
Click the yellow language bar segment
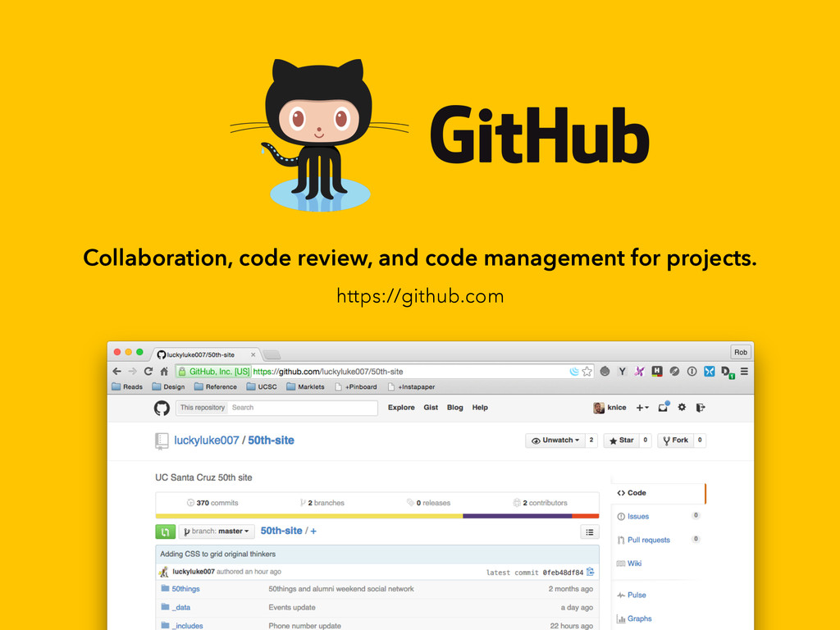click(309, 517)
